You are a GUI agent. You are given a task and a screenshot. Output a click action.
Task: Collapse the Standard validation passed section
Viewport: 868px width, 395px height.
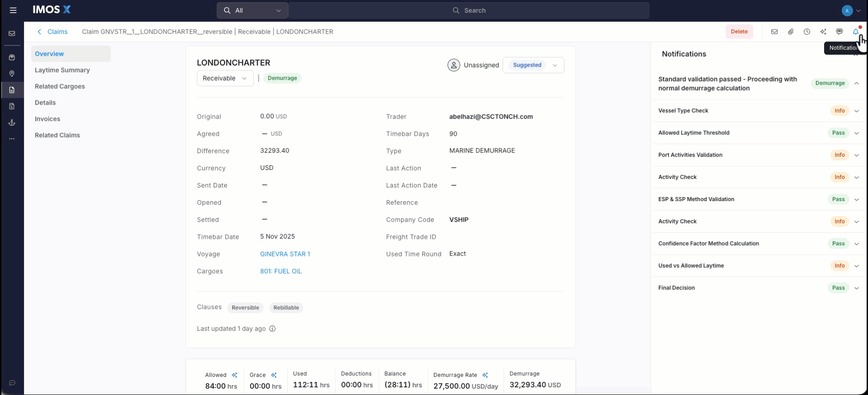[x=857, y=83]
